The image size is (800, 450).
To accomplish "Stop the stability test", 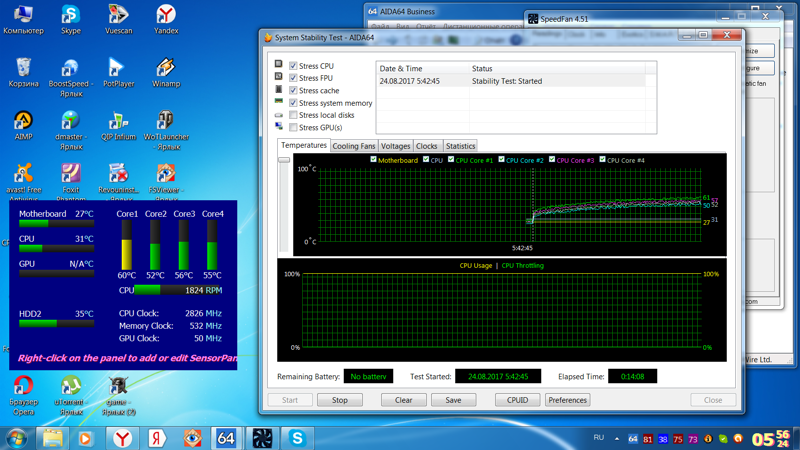I will [x=340, y=400].
